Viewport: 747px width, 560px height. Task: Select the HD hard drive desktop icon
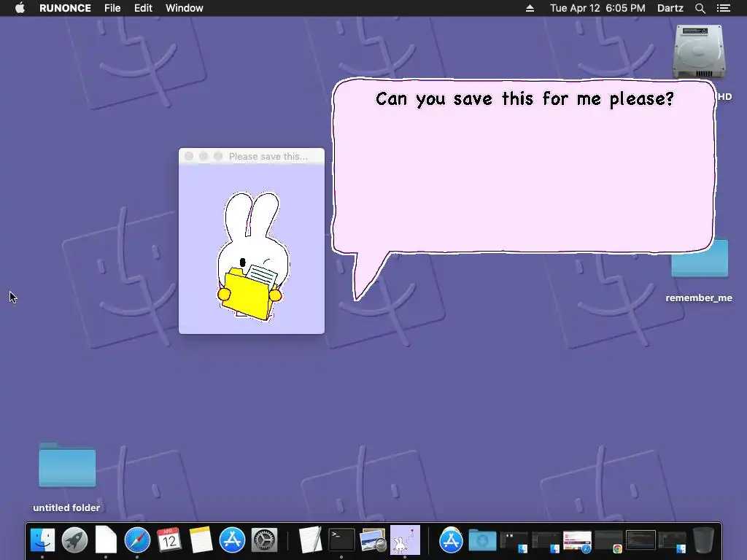tap(699, 52)
